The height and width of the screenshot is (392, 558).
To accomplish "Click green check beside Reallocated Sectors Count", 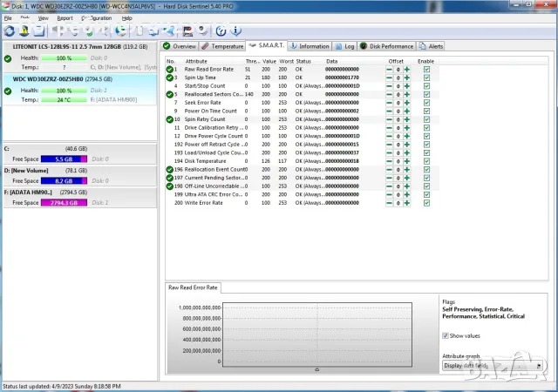I will pyautogui.click(x=170, y=94).
